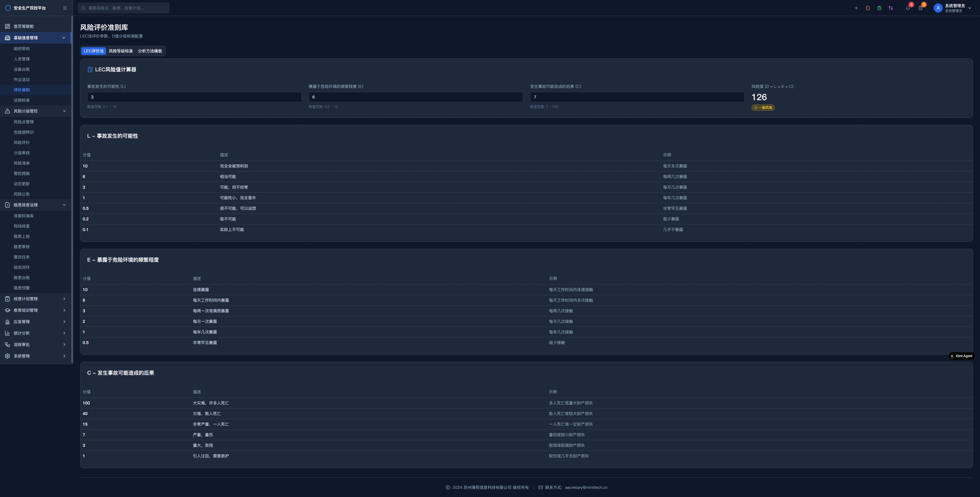
Task: Collapse the 基础信息管理 menu section
Action: (x=64, y=38)
